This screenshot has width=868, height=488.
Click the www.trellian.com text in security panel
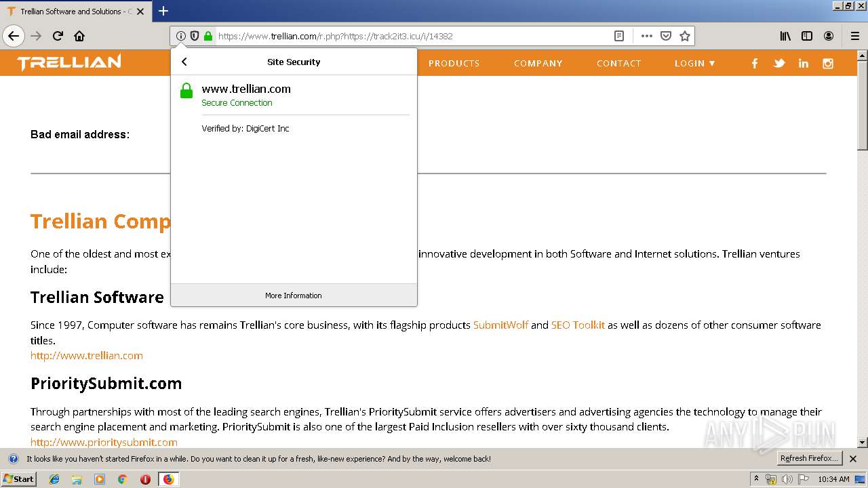246,89
